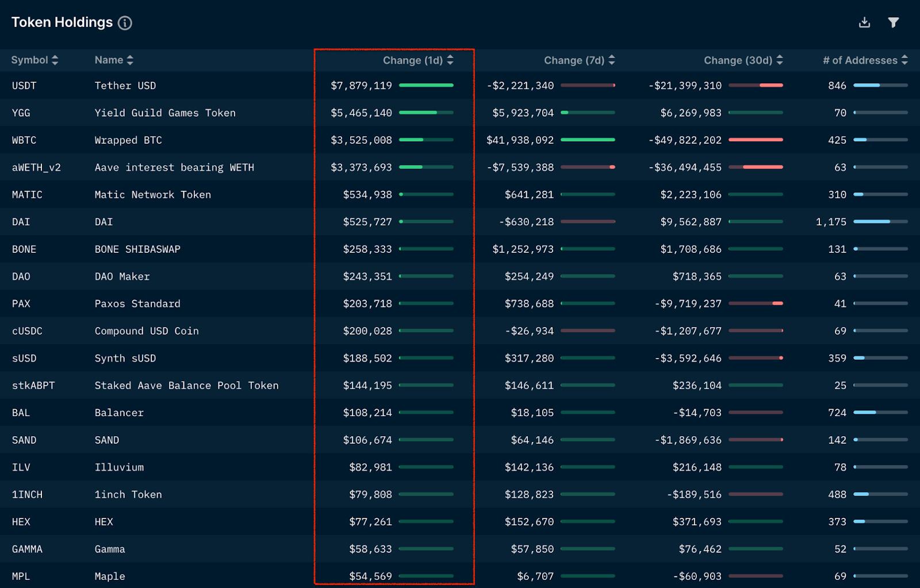
Task: Click YGG 1d change bar
Action: (426, 113)
